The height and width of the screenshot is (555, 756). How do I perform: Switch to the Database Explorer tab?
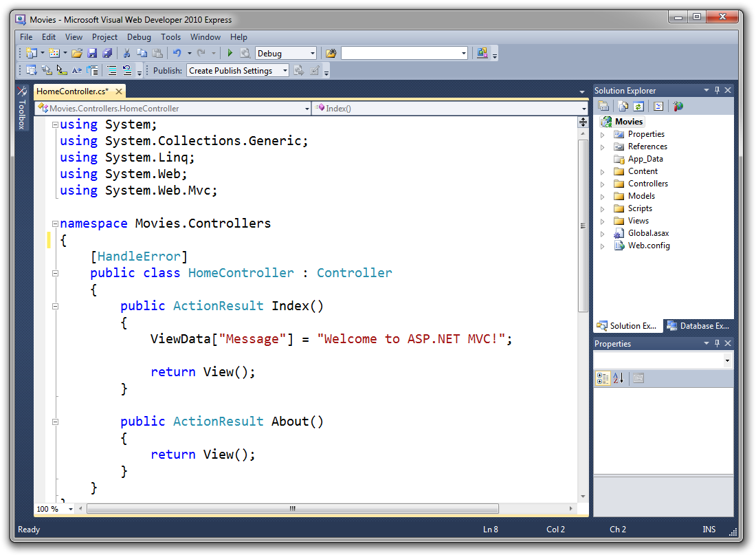[x=698, y=325]
